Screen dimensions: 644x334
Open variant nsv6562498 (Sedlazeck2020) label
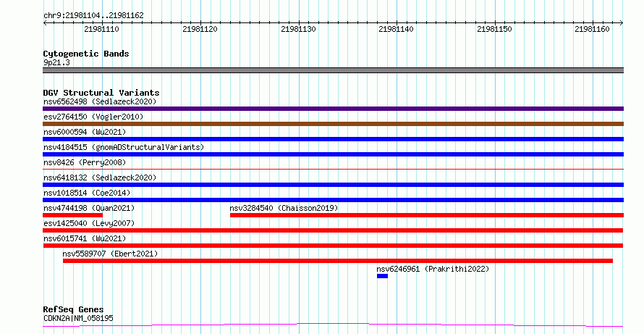(x=100, y=101)
